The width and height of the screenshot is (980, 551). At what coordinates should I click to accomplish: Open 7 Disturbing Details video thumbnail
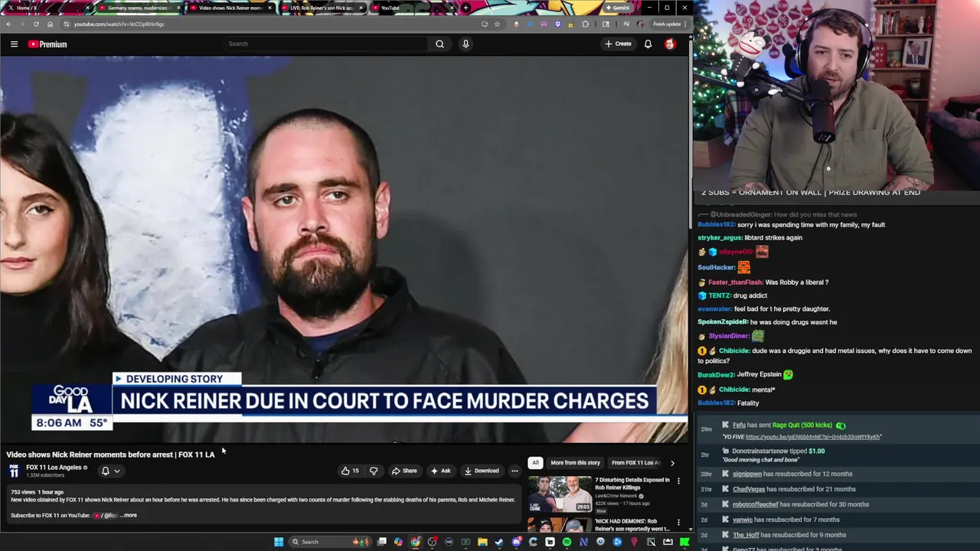[560, 494]
